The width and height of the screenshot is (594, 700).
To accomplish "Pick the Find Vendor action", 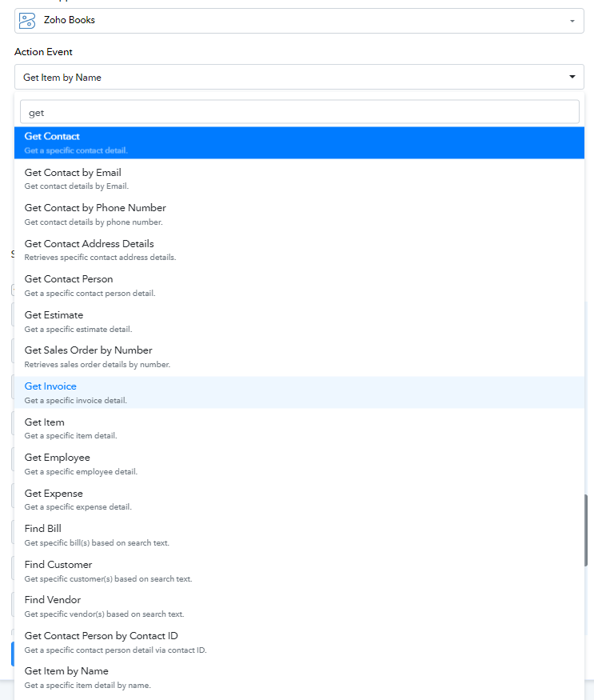I will [299, 606].
